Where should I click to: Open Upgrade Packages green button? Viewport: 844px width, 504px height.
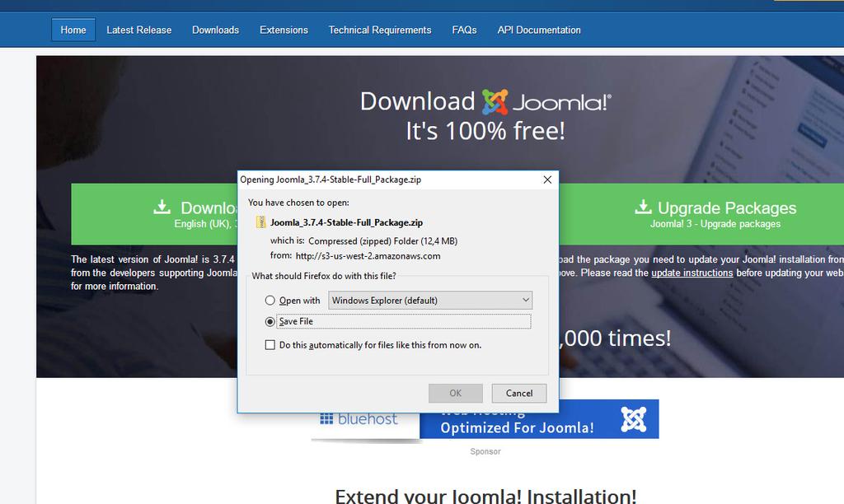[701, 214]
